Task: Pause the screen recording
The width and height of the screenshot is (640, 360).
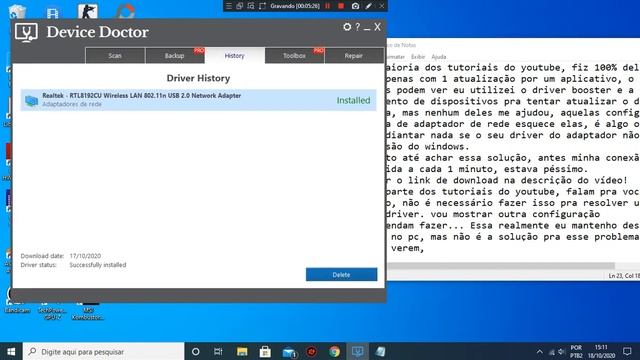Action: click(x=327, y=6)
